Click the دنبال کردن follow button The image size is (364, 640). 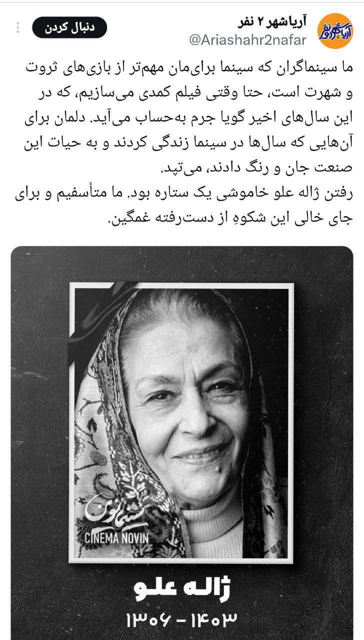point(69,27)
